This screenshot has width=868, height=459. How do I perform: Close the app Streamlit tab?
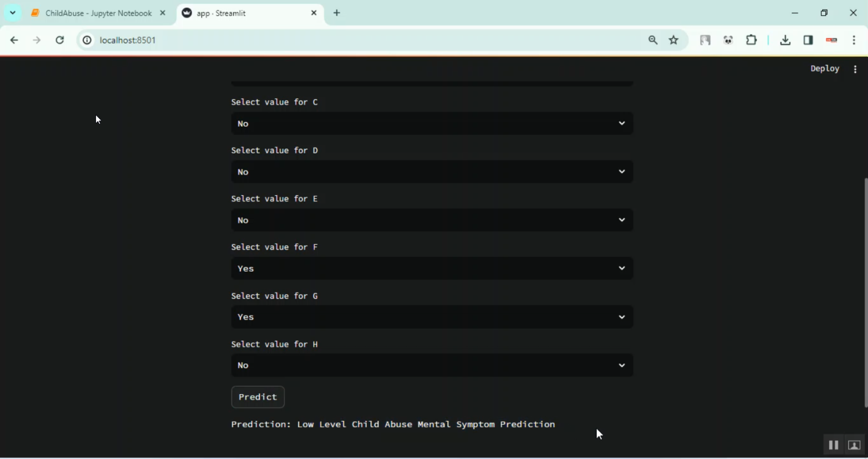[x=314, y=13]
